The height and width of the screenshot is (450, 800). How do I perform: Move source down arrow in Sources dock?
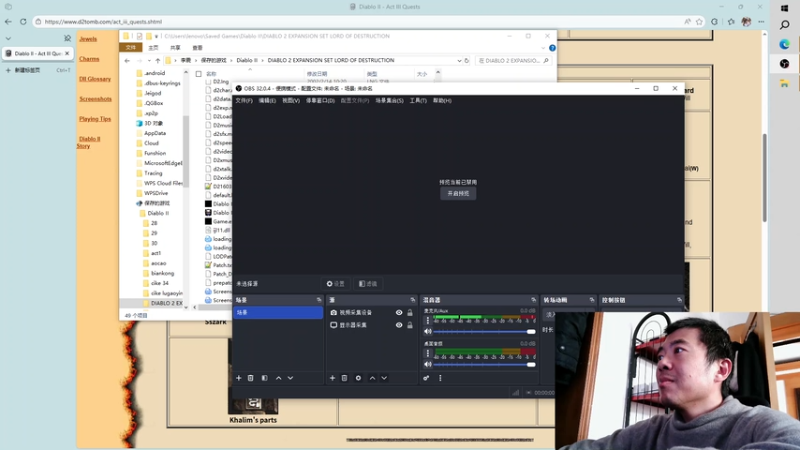tap(384, 378)
